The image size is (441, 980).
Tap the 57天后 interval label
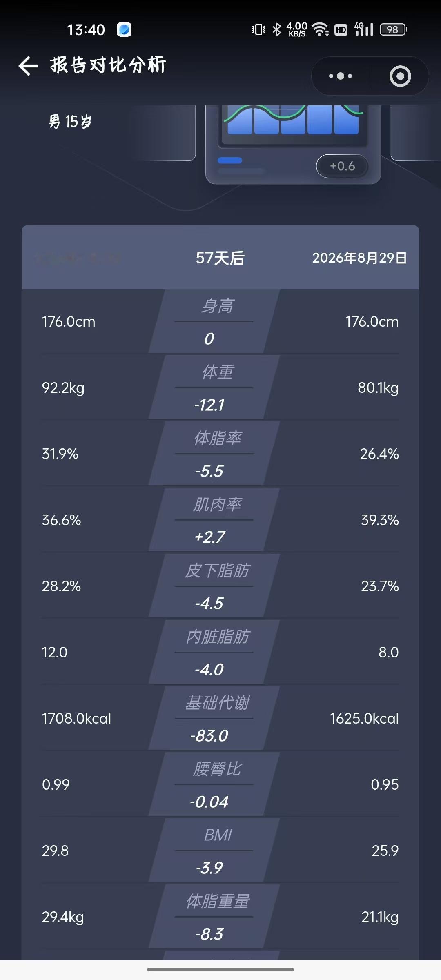click(220, 258)
